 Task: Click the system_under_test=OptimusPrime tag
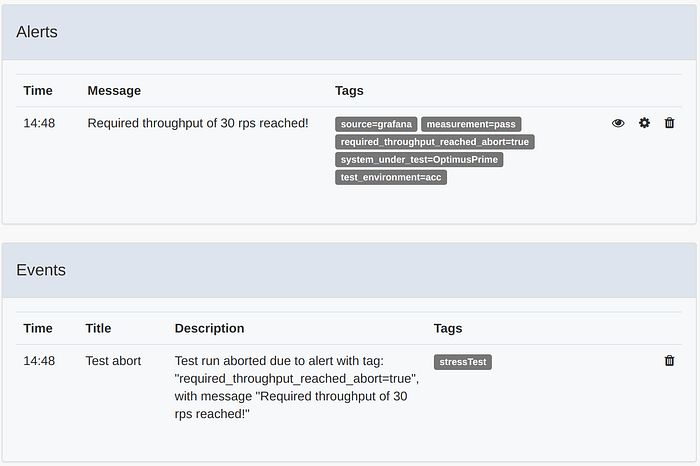(419, 160)
